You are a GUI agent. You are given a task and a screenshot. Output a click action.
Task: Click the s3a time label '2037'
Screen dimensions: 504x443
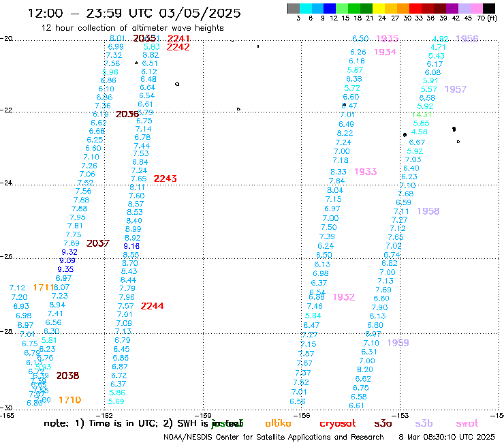pos(98,243)
